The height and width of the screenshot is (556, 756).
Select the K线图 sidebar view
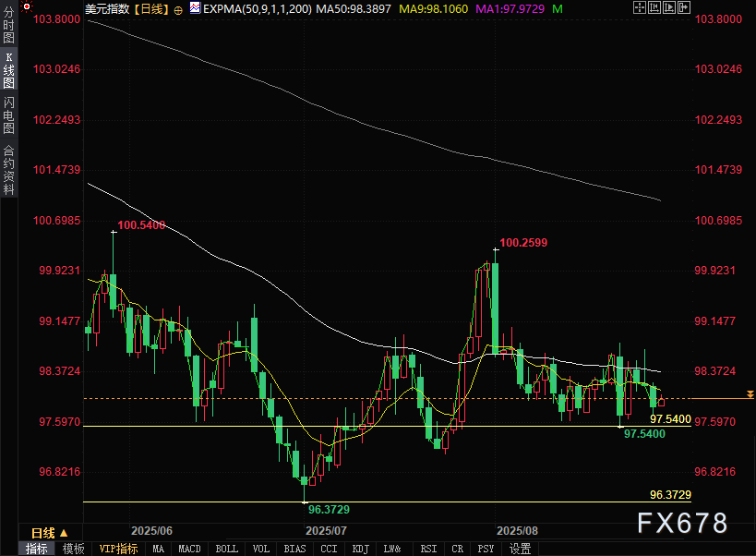(8, 70)
